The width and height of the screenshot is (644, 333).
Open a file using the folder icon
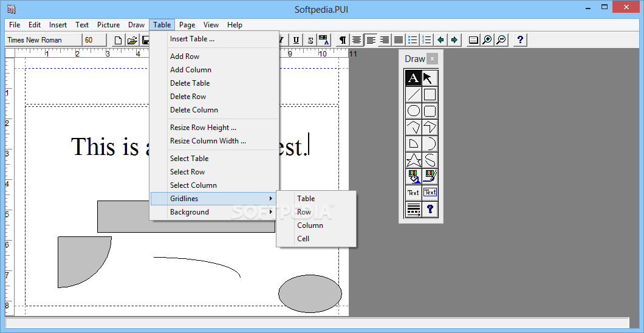tap(132, 40)
